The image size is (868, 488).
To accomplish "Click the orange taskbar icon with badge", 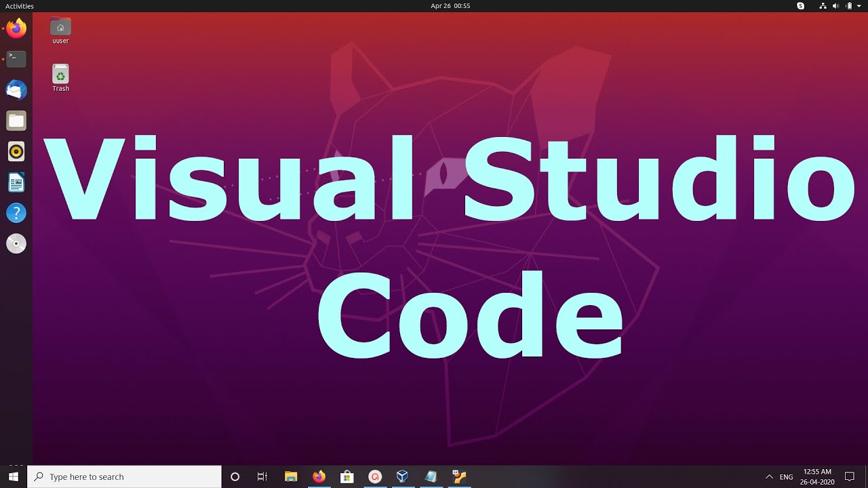I will (459, 476).
